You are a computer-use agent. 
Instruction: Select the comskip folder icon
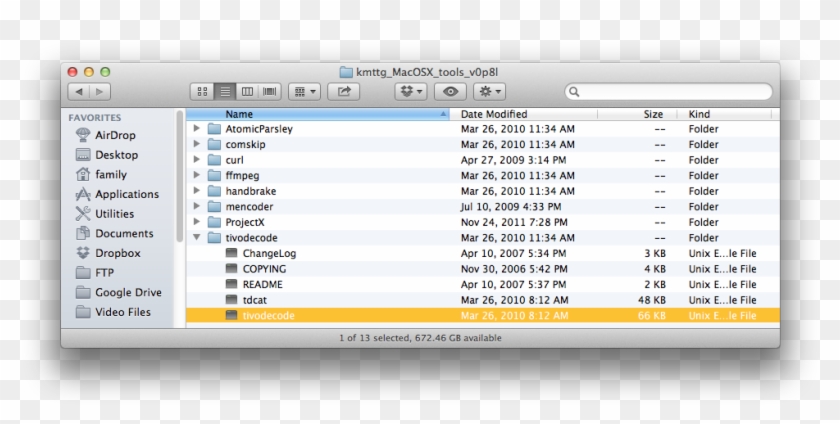coord(214,144)
